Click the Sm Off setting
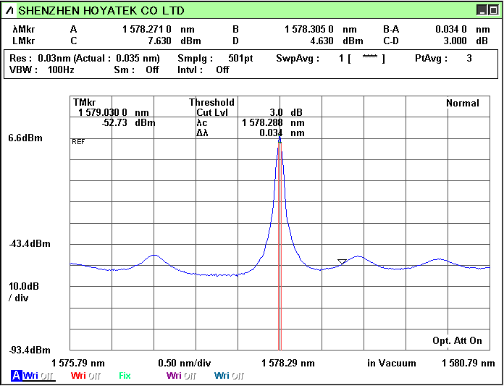 click(136, 70)
